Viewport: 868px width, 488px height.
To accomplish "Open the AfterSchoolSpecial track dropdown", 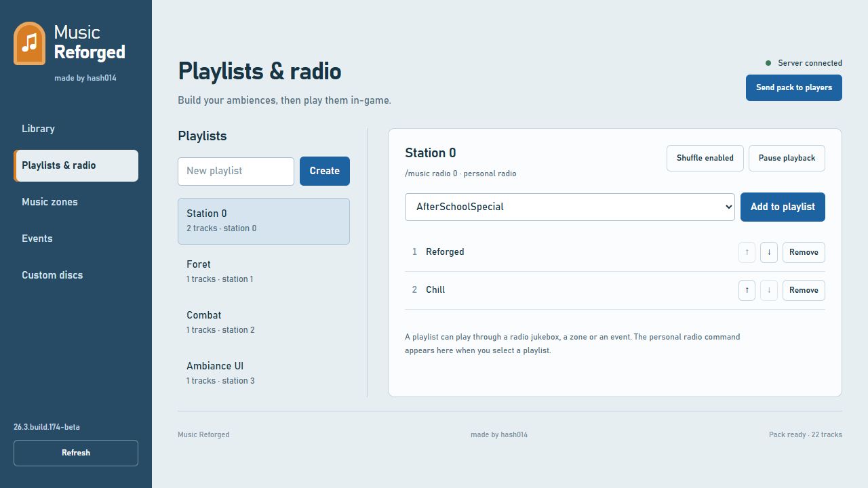I will coord(570,207).
